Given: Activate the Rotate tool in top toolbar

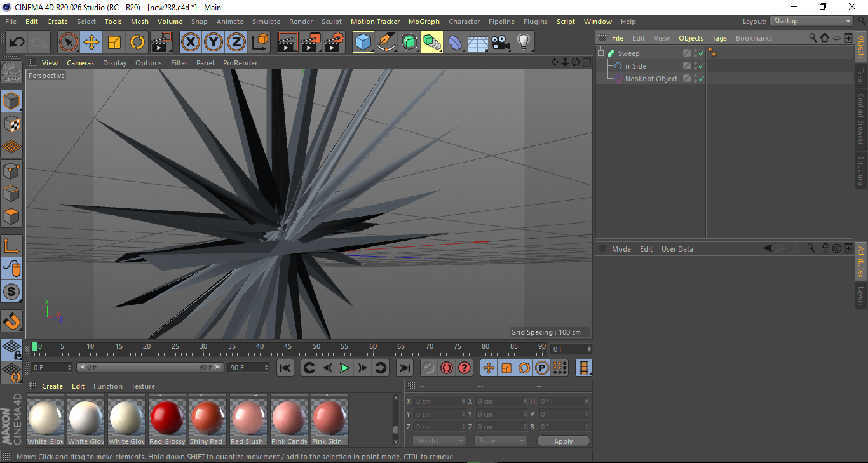Looking at the screenshot, I should tap(137, 43).
